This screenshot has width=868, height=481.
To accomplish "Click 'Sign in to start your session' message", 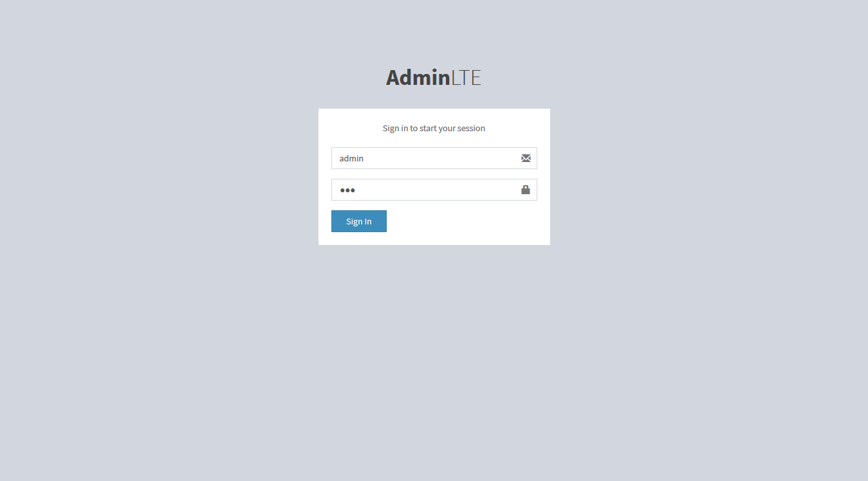I will tap(434, 128).
